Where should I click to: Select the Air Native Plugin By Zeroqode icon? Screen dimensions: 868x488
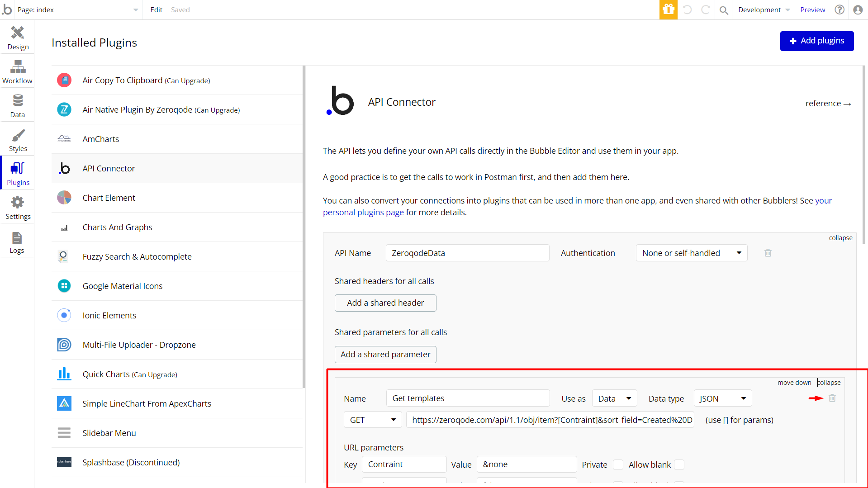pyautogui.click(x=64, y=109)
